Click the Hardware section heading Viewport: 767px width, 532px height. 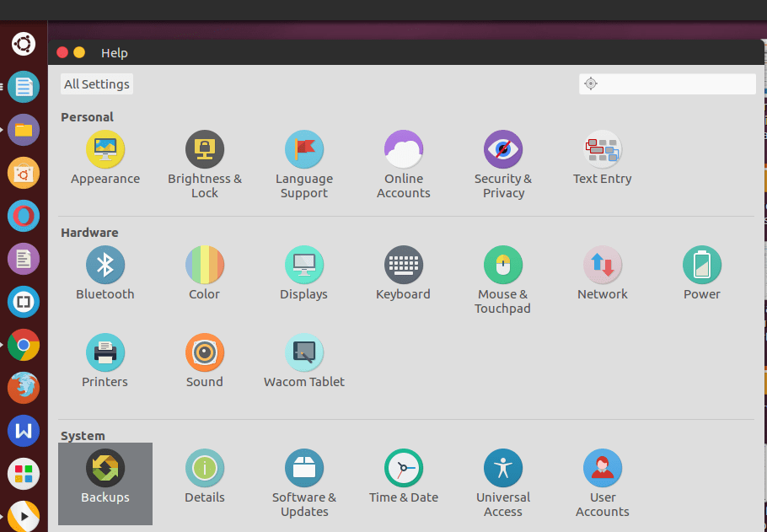pyautogui.click(x=89, y=233)
